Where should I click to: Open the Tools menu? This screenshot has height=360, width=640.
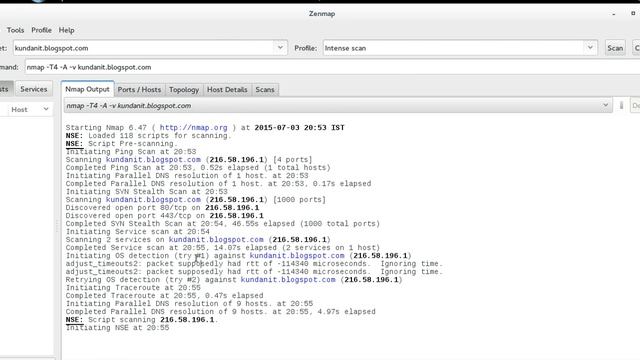click(15, 30)
